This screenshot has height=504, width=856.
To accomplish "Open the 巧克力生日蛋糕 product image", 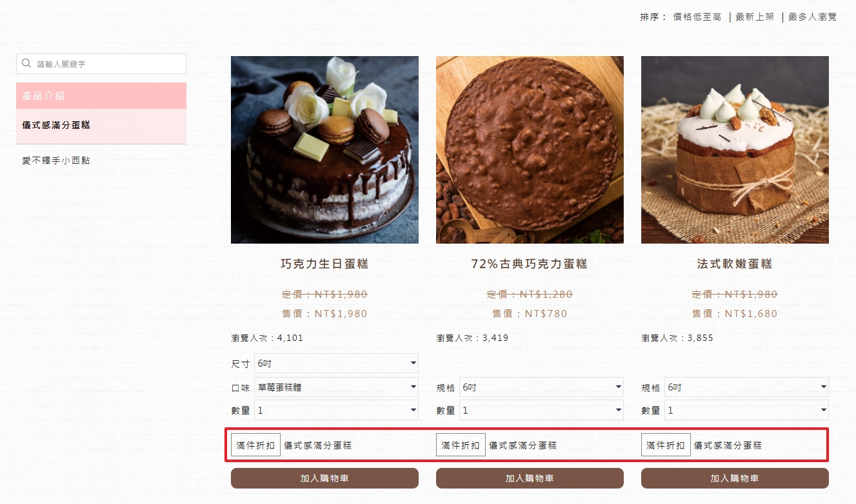I will point(324,150).
